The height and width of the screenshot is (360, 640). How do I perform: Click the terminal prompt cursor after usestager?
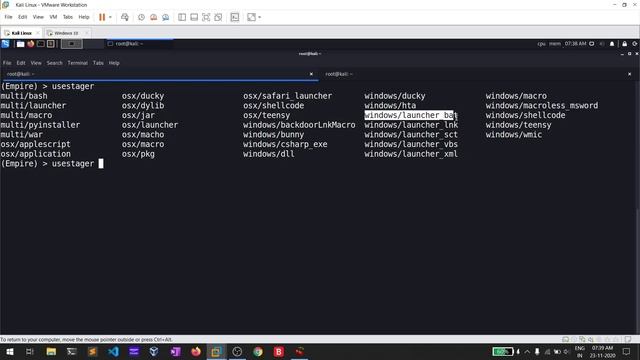101,164
